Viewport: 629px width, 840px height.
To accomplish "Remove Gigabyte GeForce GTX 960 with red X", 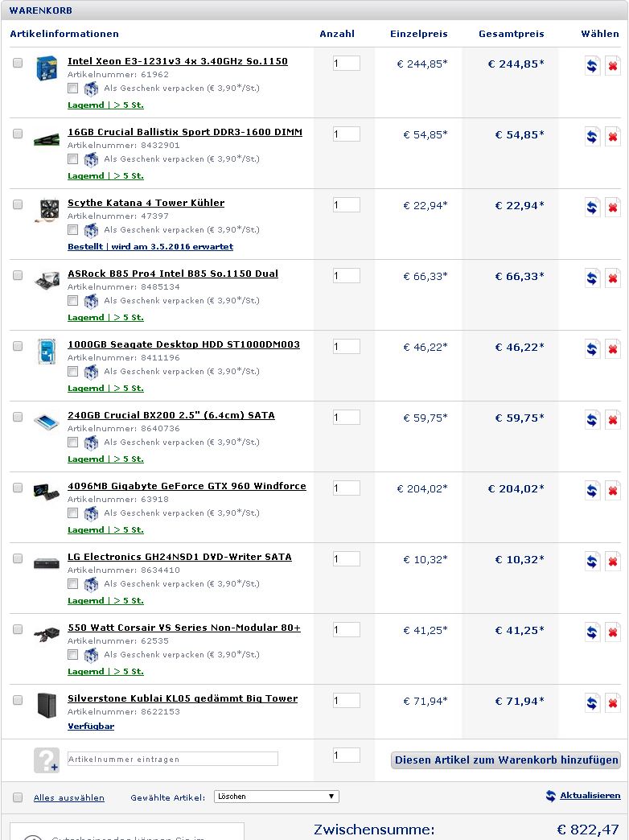I will [612, 491].
